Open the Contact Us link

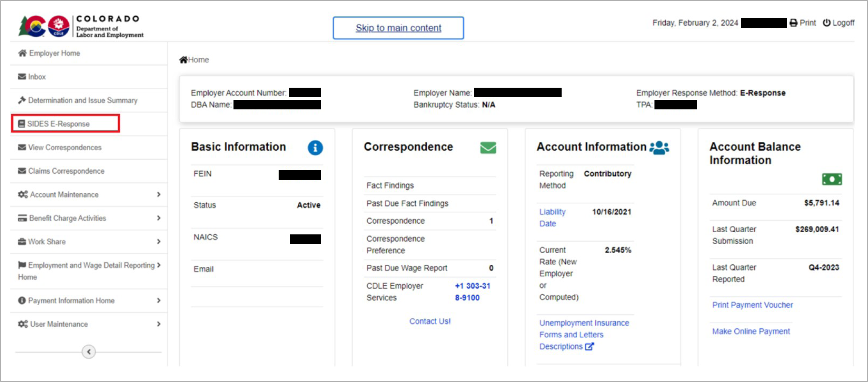(430, 321)
